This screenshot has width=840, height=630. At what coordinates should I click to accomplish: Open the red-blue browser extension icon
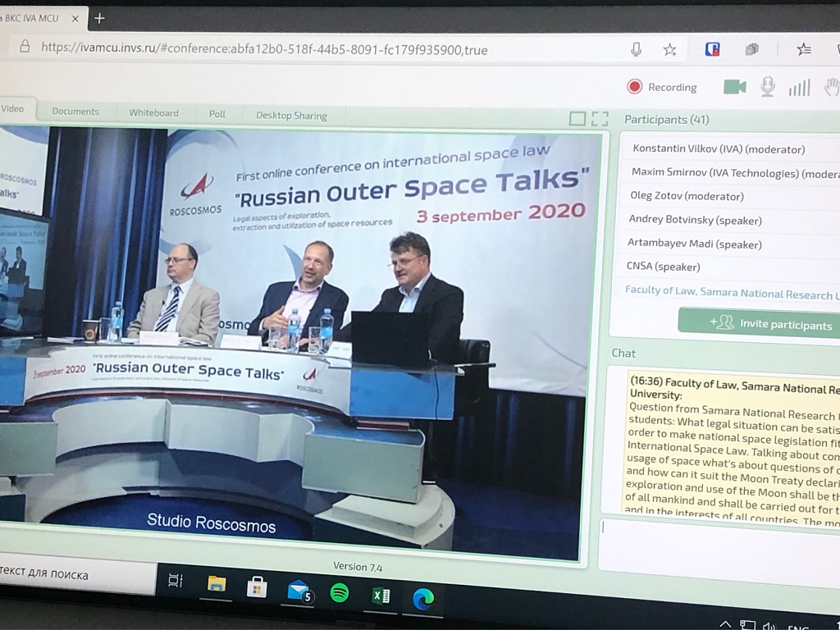pos(712,49)
